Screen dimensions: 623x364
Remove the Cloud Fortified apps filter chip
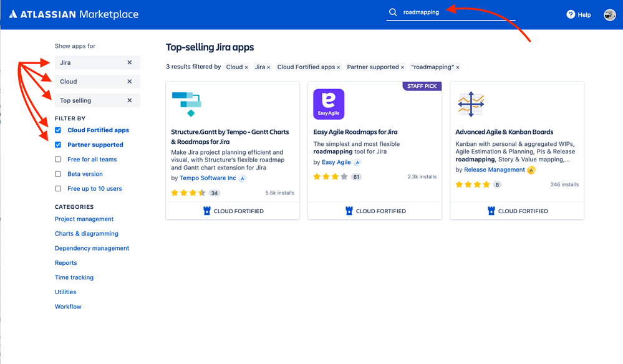(x=339, y=67)
